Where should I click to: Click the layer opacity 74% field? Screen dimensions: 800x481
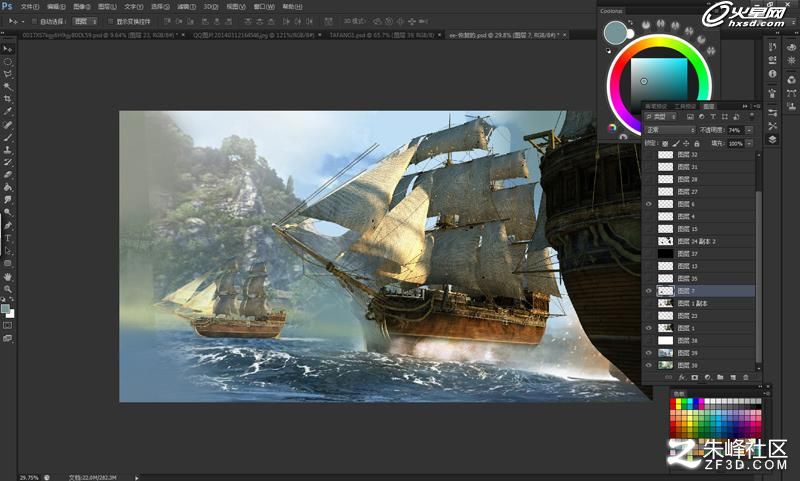coord(735,130)
